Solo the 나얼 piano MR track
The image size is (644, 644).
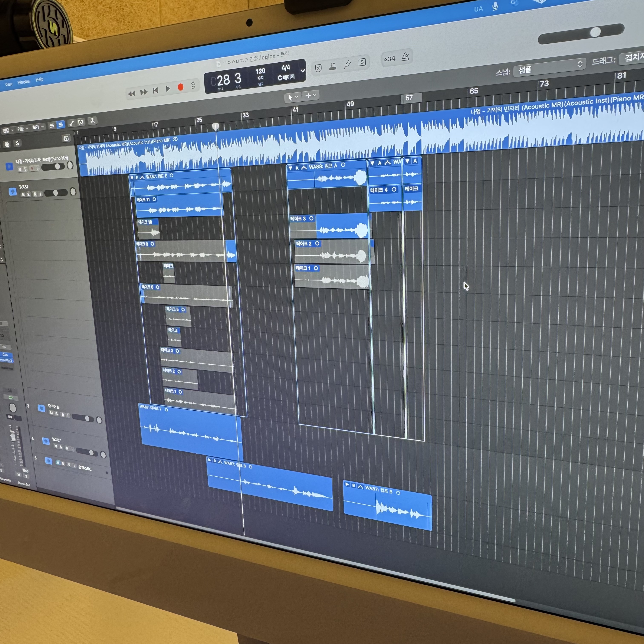click(25, 169)
